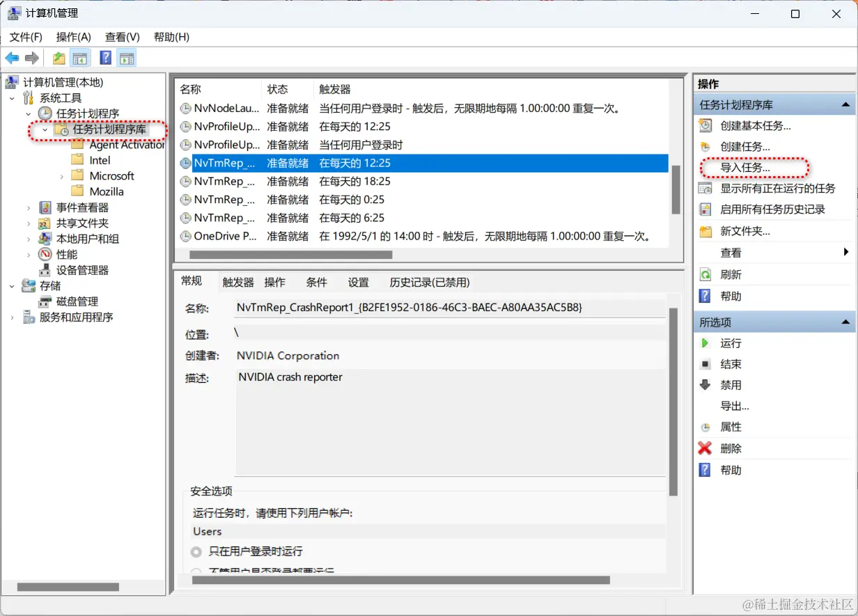Toggle the show/hide action pane icon
The width and height of the screenshot is (858, 616).
126,58
